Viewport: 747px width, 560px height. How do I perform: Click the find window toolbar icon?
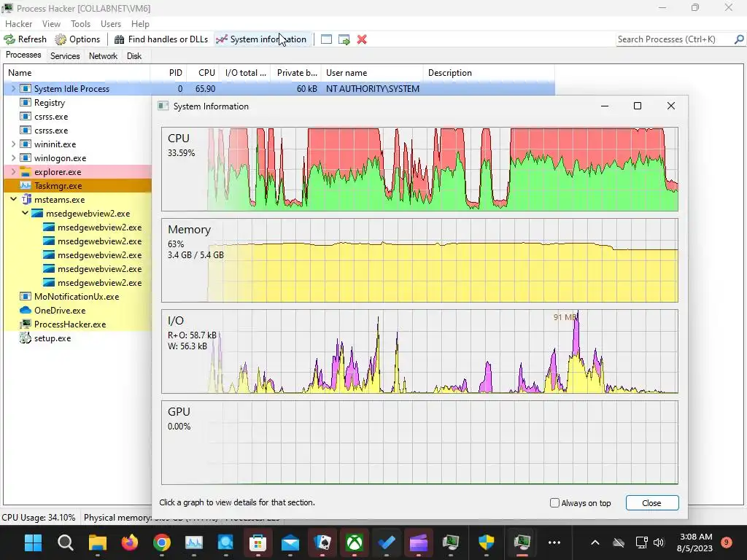[x=326, y=39]
